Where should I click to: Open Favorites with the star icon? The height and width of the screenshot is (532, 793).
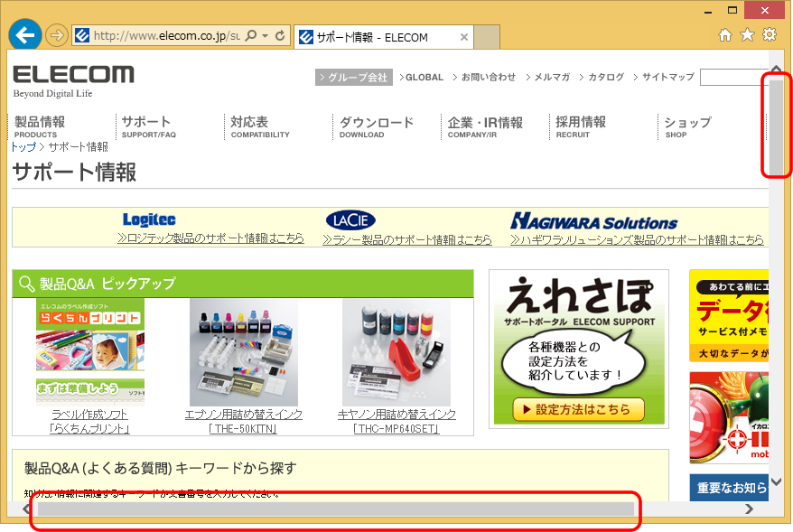(747, 35)
